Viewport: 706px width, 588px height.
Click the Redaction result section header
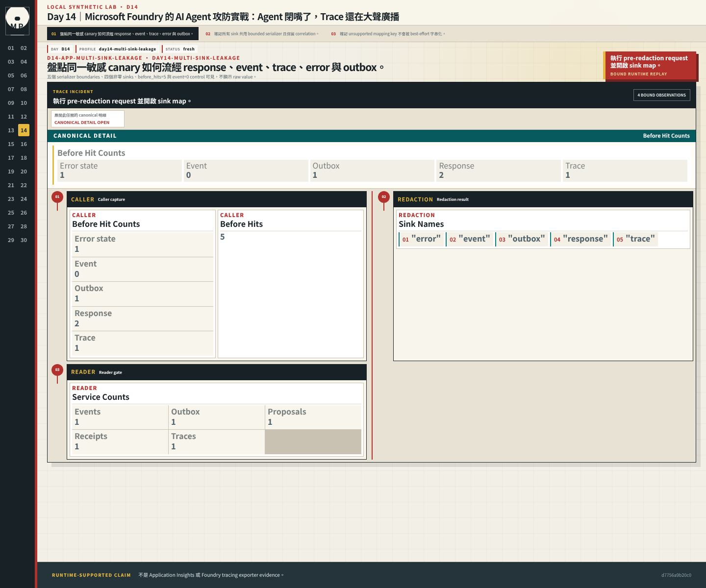(543, 199)
